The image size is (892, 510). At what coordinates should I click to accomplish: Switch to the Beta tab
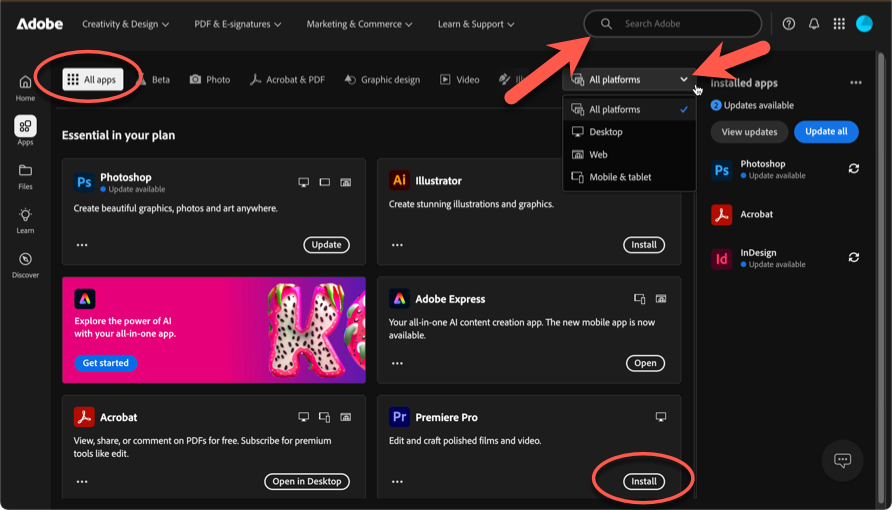point(154,80)
